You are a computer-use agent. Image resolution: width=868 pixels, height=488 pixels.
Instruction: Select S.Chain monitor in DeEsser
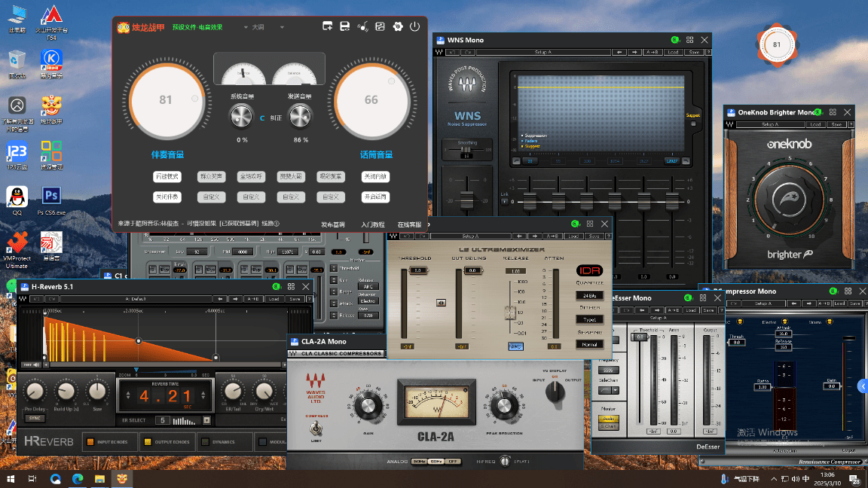coord(608,426)
